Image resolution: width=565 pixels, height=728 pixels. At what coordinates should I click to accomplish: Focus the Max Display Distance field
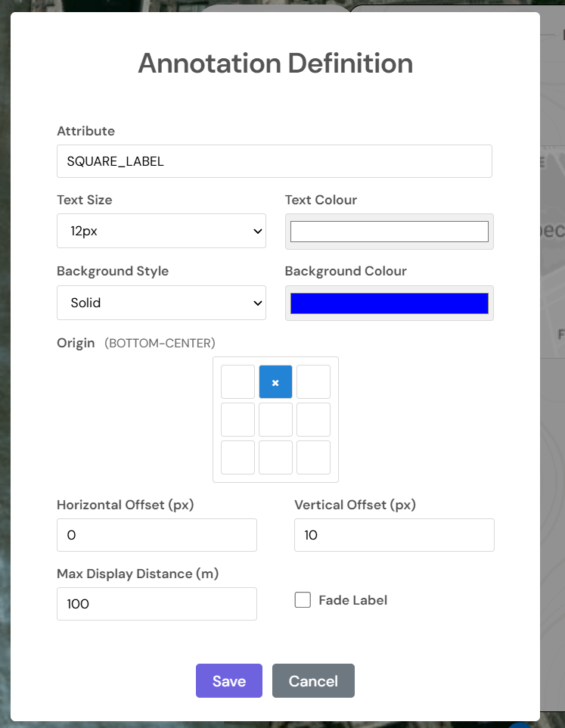coord(157,604)
